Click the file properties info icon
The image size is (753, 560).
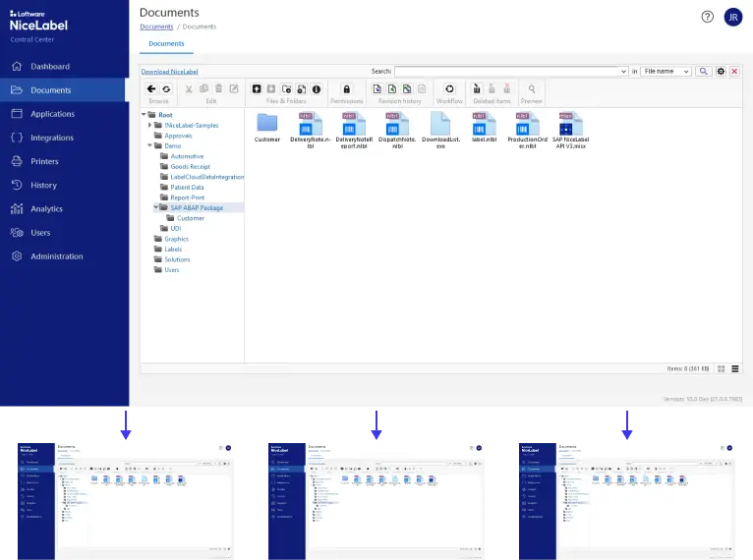[317, 88]
